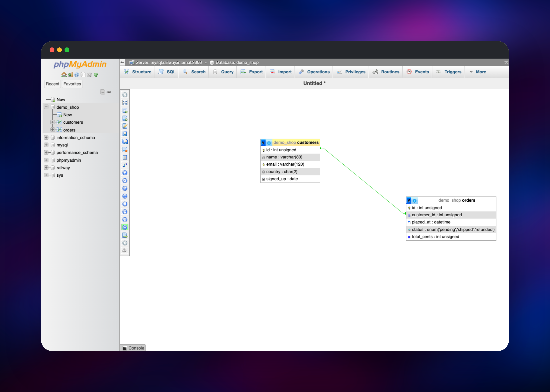The width and height of the screenshot is (550, 392).
Task: Click the Save page as icon
Action: click(x=125, y=142)
